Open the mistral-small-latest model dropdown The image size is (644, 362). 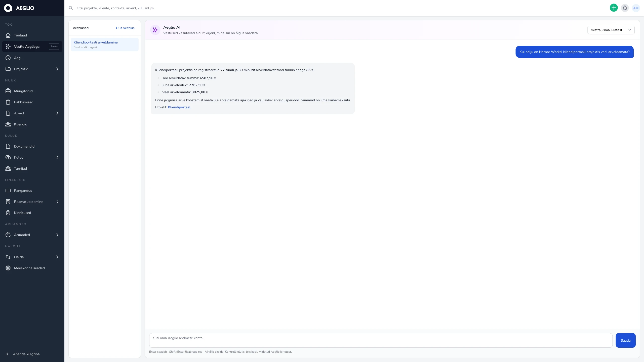[611, 30]
